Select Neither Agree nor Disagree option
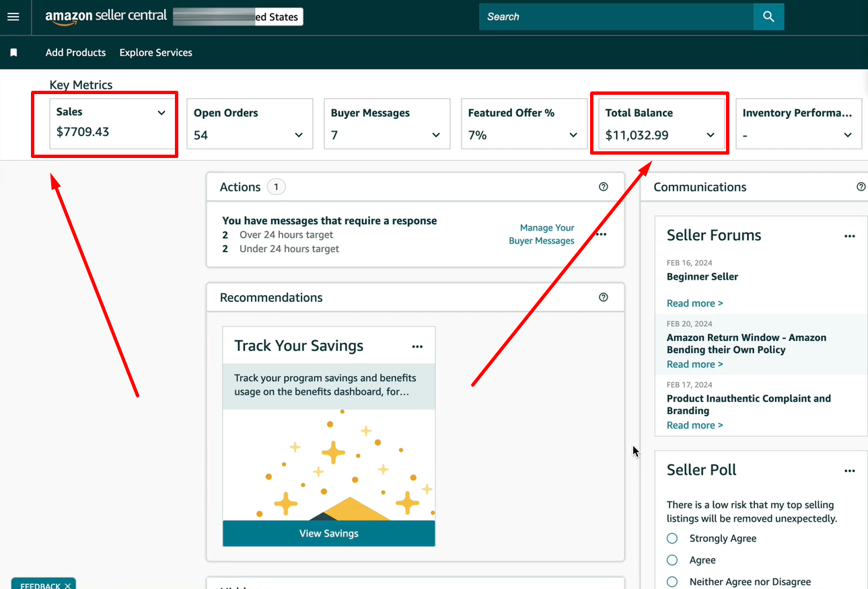Viewport: 868px width, 589px height. tap(672, 582)
